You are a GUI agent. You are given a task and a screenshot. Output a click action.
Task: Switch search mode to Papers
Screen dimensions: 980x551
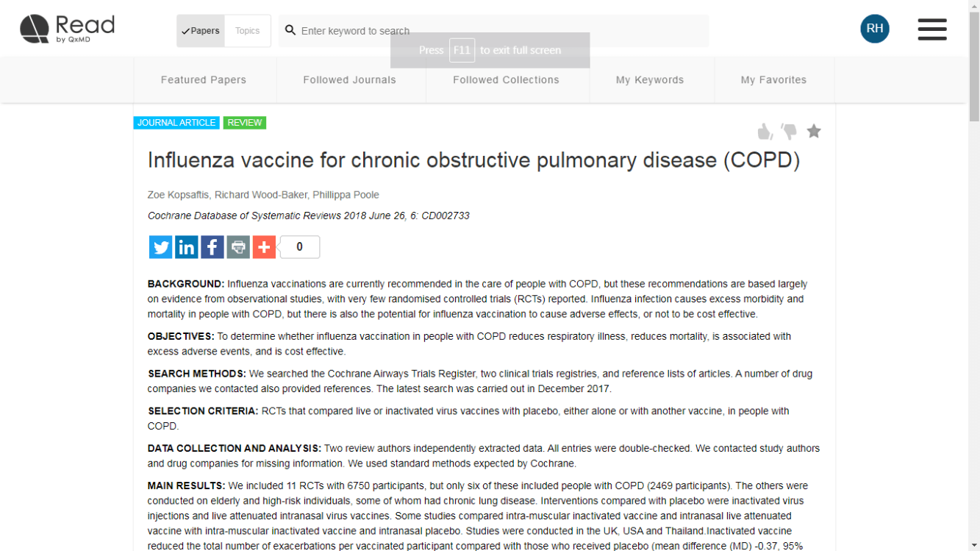201,31
